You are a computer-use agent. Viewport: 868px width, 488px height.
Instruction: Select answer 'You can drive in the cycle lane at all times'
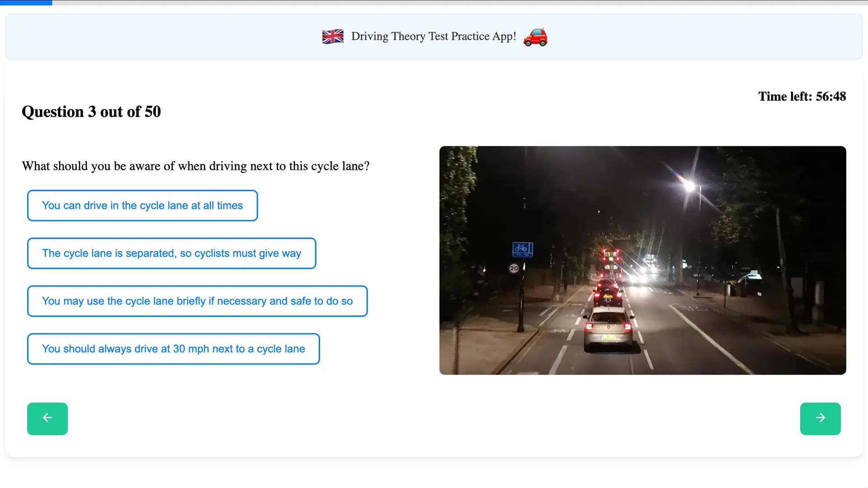(142, 206)
